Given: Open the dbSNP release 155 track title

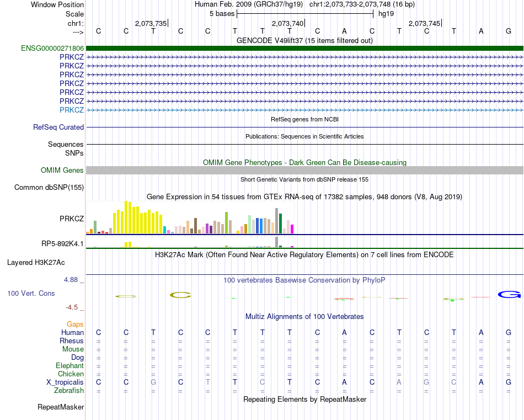Looking at the screenshot, I should [x=304, y=179].
